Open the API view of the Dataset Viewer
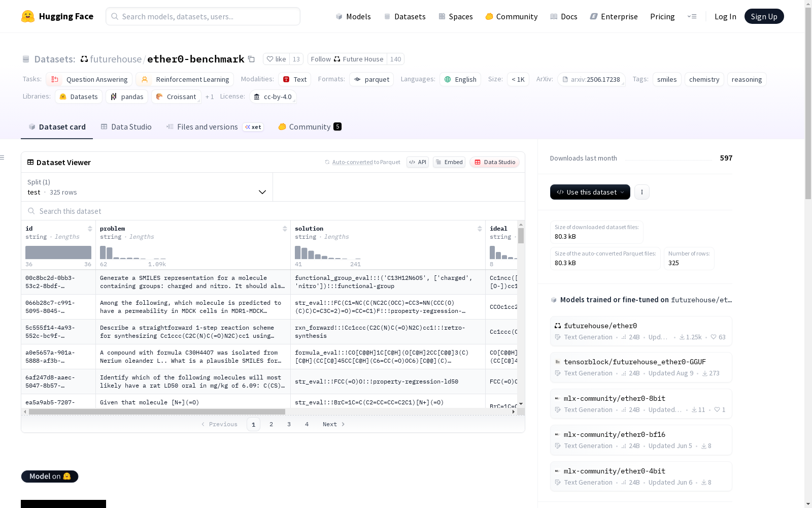 [417, 162]
